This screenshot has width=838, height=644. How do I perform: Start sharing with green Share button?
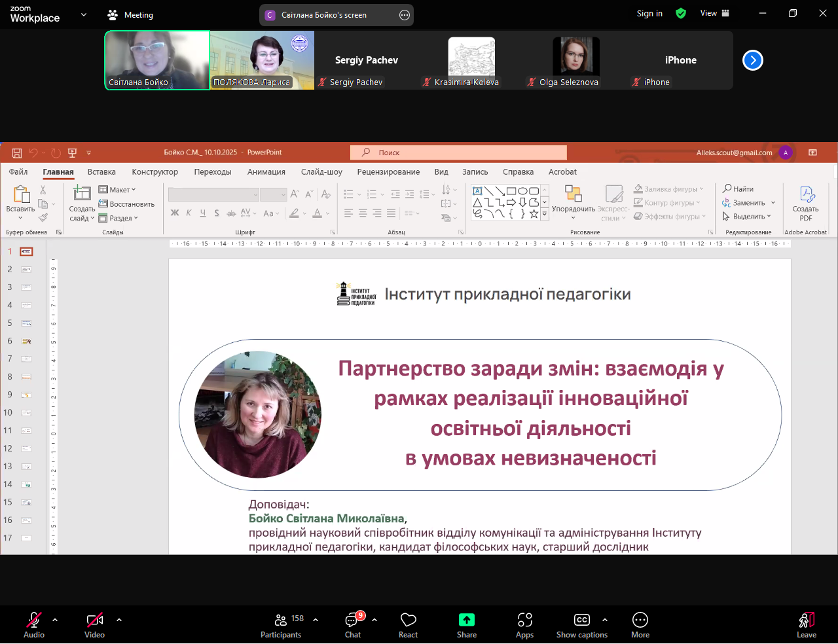click(467, 624)
